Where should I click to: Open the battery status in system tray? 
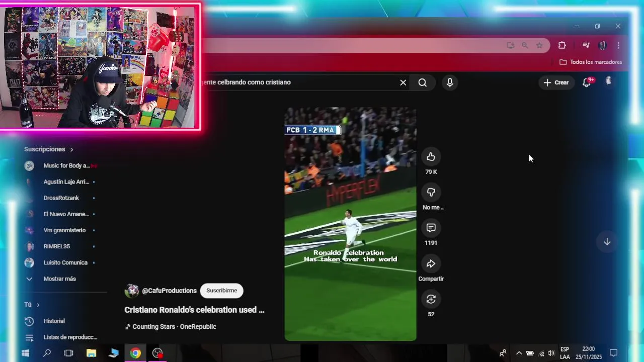point(530,353)
